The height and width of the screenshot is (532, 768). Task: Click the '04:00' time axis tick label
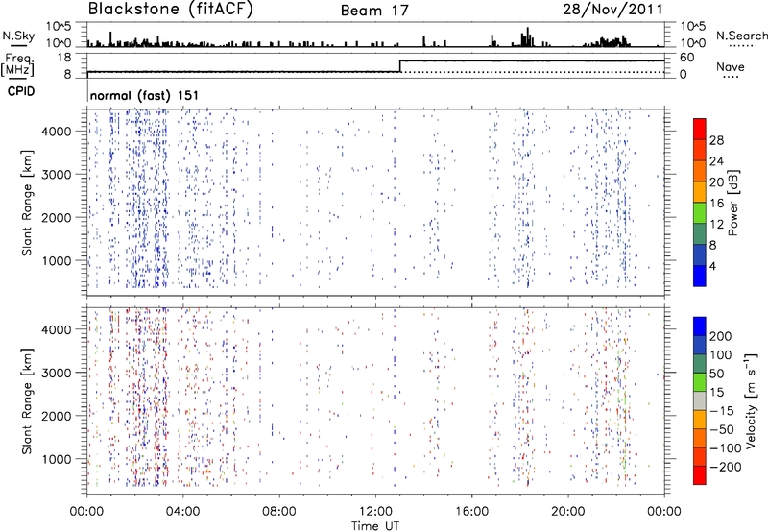coord(182,512)
